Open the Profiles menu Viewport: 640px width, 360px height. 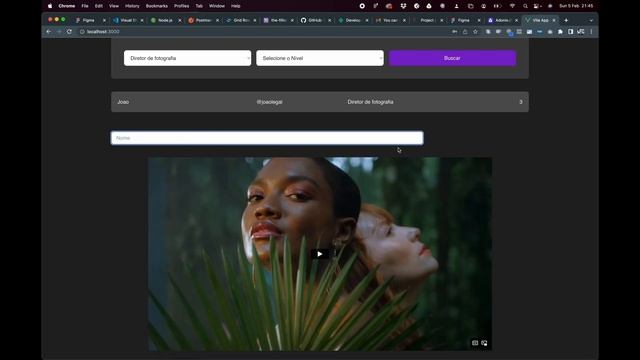[182, 6]
